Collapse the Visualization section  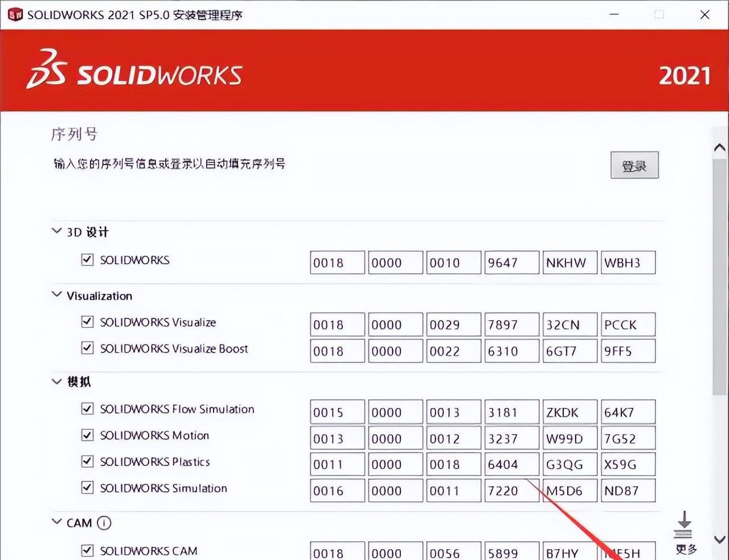click(56, 295)
